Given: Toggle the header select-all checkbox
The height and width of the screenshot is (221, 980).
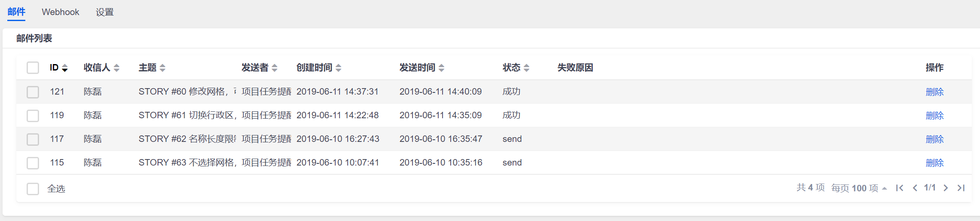Looking at the screenshot, I should point(33,68).
